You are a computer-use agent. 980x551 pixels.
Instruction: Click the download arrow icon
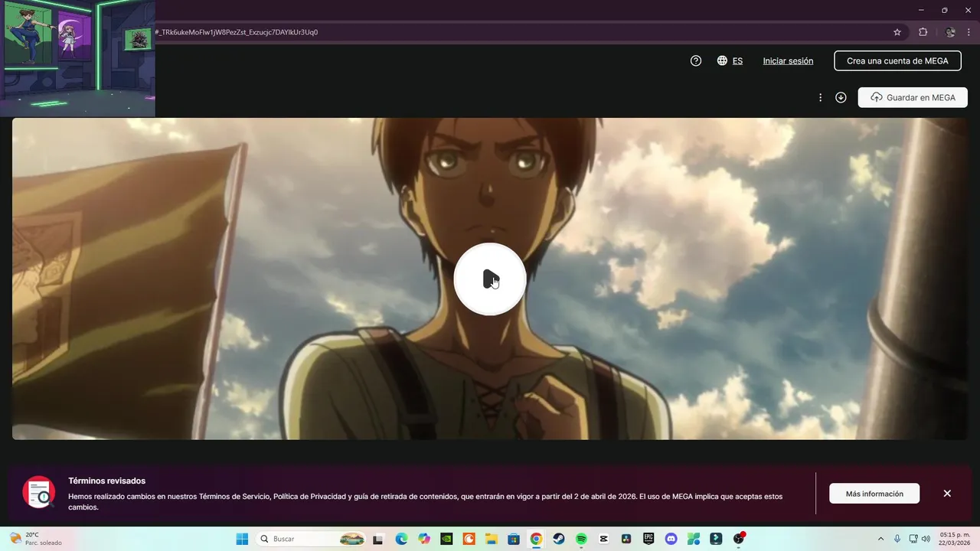tap(841, 98)
